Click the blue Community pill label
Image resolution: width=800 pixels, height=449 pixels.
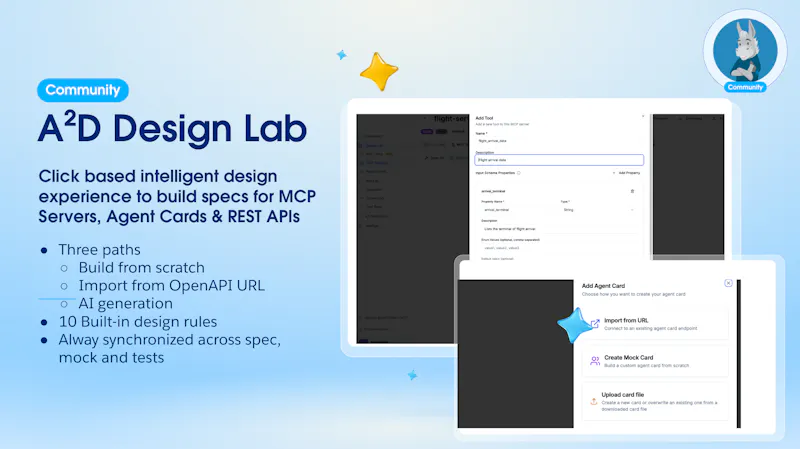83,90
